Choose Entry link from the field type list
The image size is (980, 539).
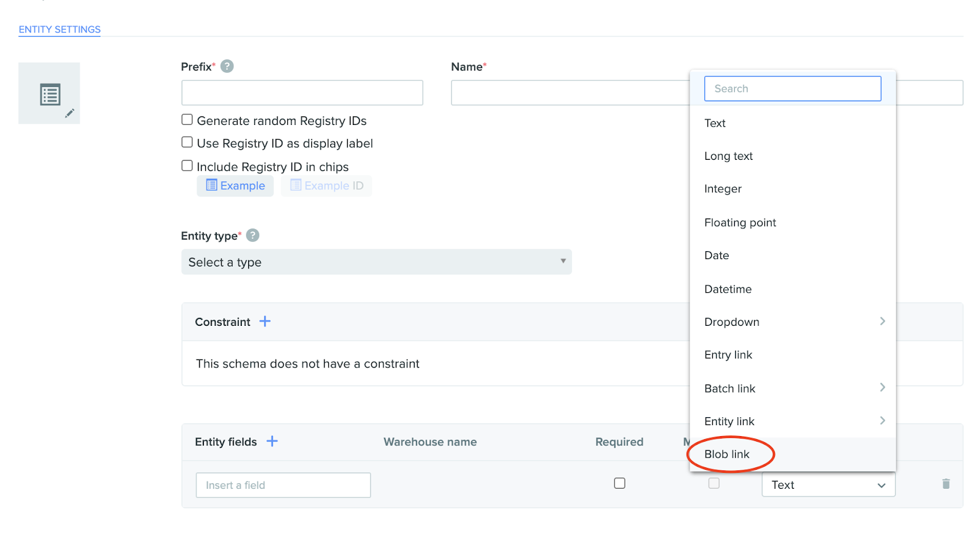pos(793,355)
